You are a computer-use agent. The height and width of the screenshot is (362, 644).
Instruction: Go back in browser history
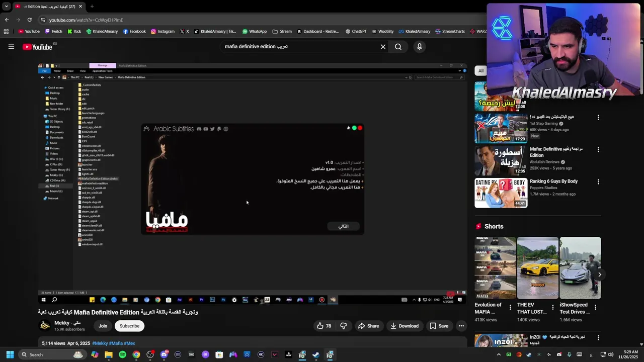[x=7, y=20]
